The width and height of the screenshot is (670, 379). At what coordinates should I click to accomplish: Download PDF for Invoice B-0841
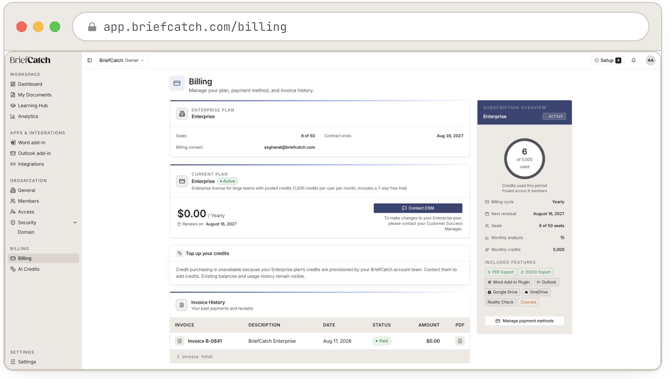coord(460,341)
